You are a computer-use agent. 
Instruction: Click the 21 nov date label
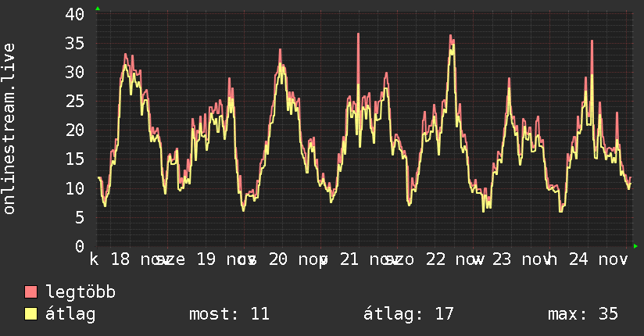click(x=369, y=259)
